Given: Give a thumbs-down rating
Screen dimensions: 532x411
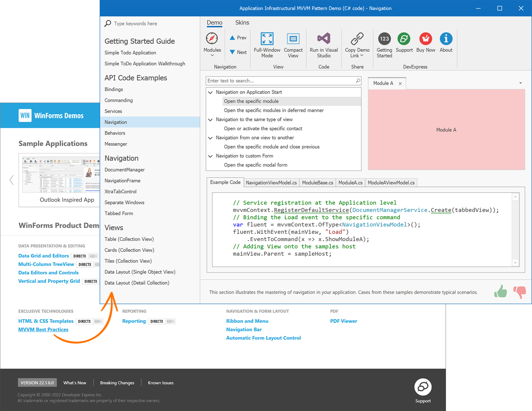Looking at the screenshot, I should click(x=519, y=292).
